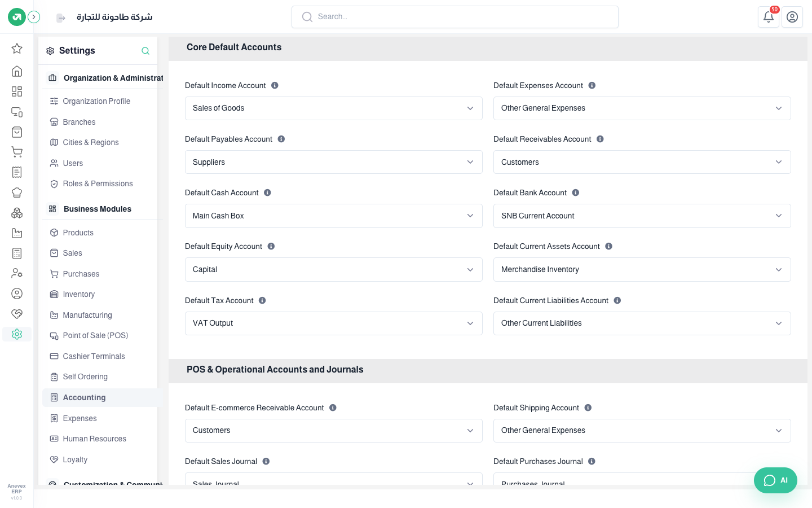This screenshot has width=812, height=508.
Task: Show info for Default Expenses Account
Action: click(x=592, y=85)
